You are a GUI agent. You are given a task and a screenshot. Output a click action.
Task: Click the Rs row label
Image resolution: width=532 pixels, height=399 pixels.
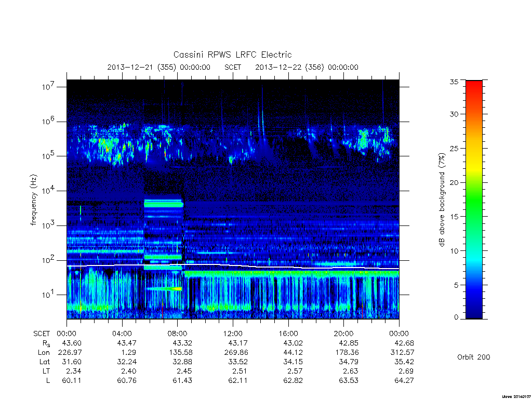point(46,343)
